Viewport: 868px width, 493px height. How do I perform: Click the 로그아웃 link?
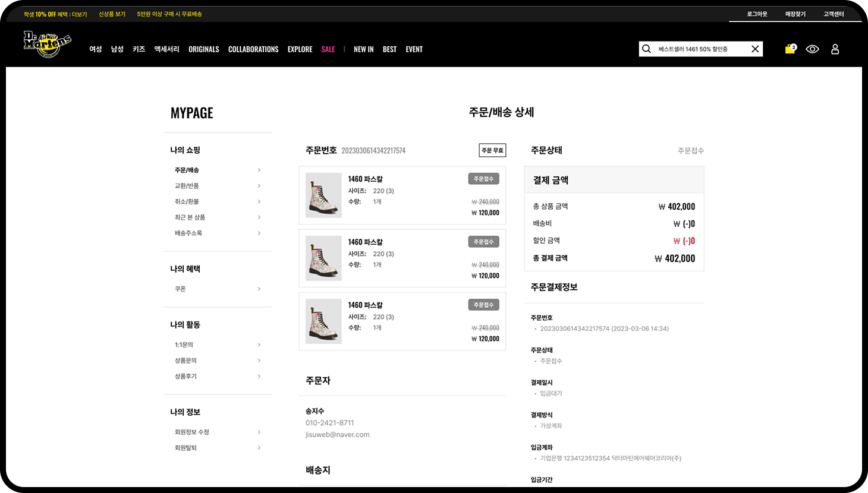pyautogui.click(x=757, y=14)
